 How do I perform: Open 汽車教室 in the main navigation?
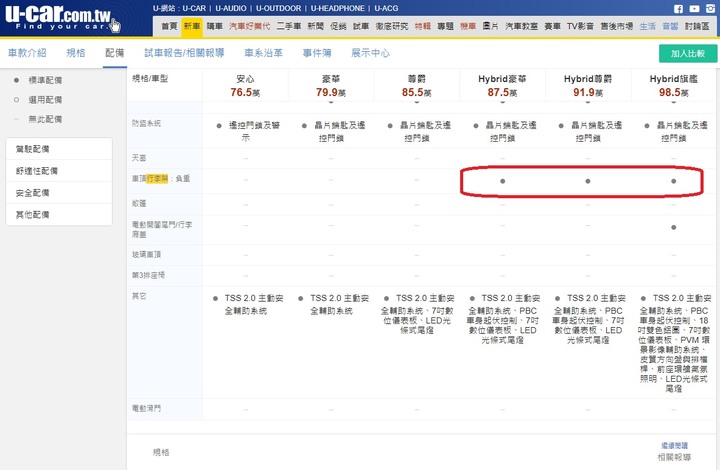521,26
